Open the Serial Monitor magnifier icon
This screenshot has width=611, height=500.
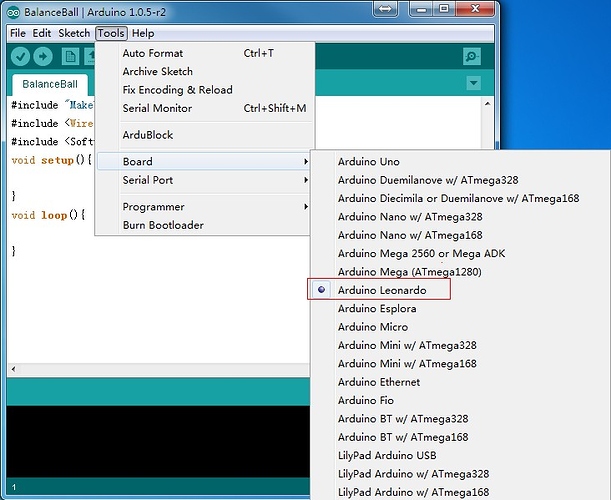click(x=471, y=57)
